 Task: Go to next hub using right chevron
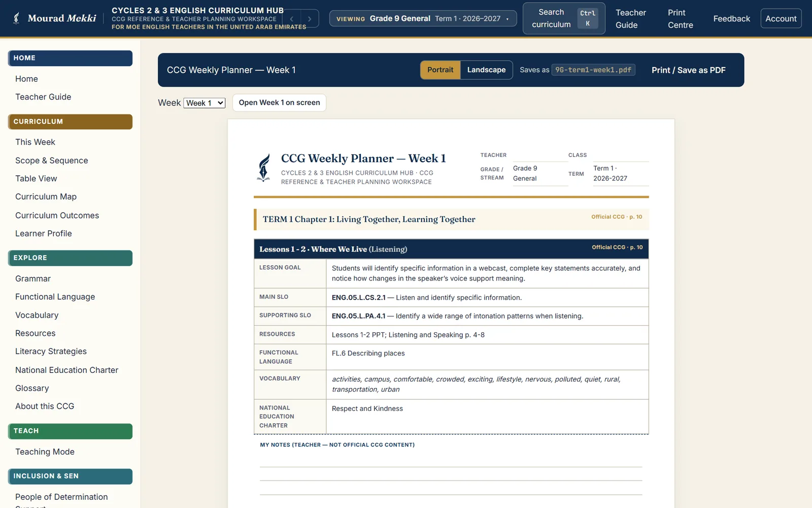click(x=310, y=19)
